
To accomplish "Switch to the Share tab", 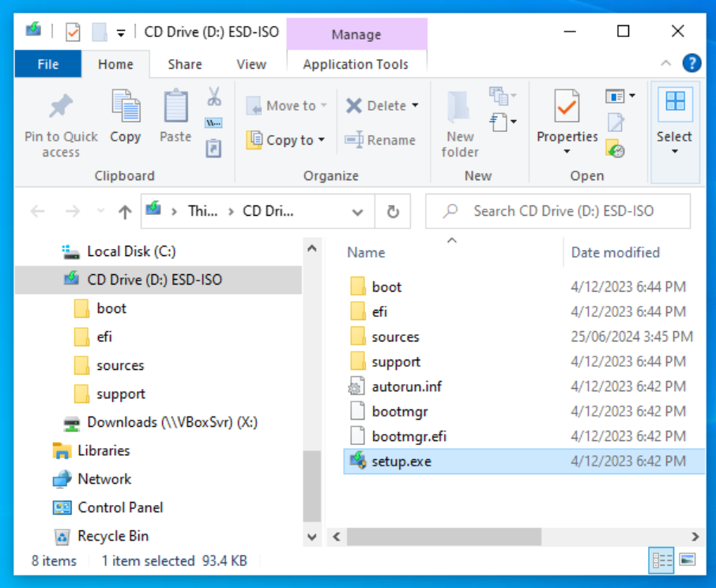I will click(x=185, y=64).
